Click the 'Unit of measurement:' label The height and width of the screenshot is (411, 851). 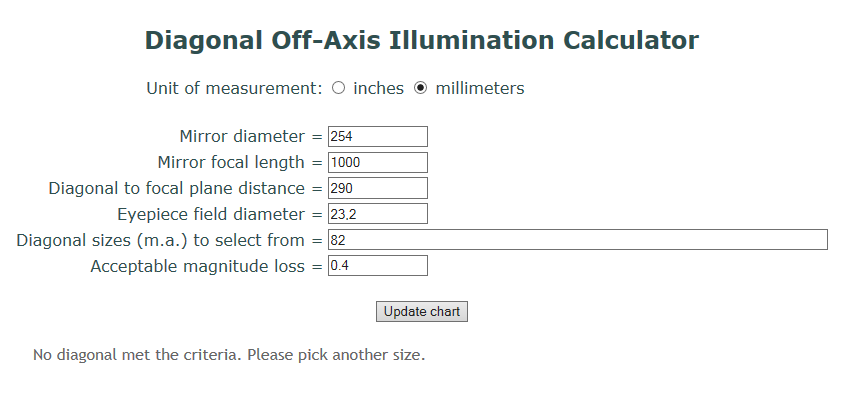(x=234, y=88)
